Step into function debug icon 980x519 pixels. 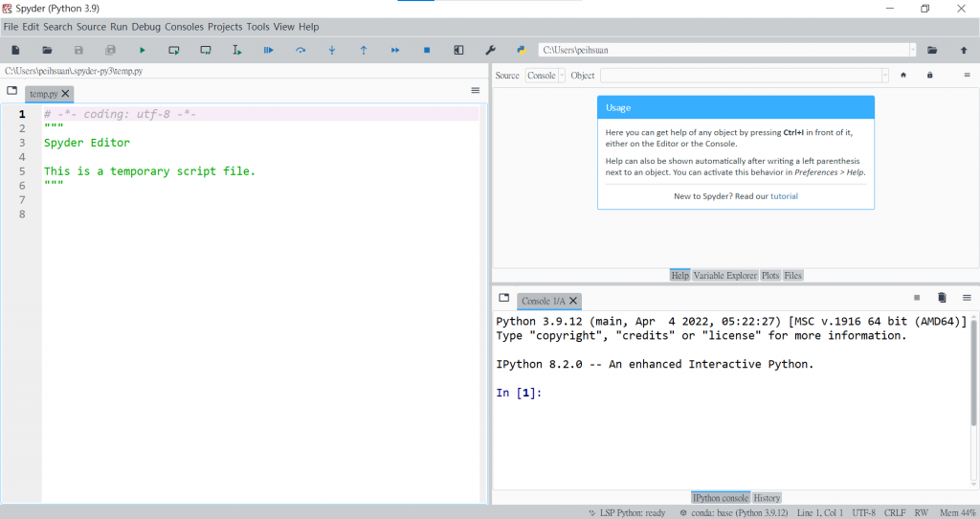(332, 50)
